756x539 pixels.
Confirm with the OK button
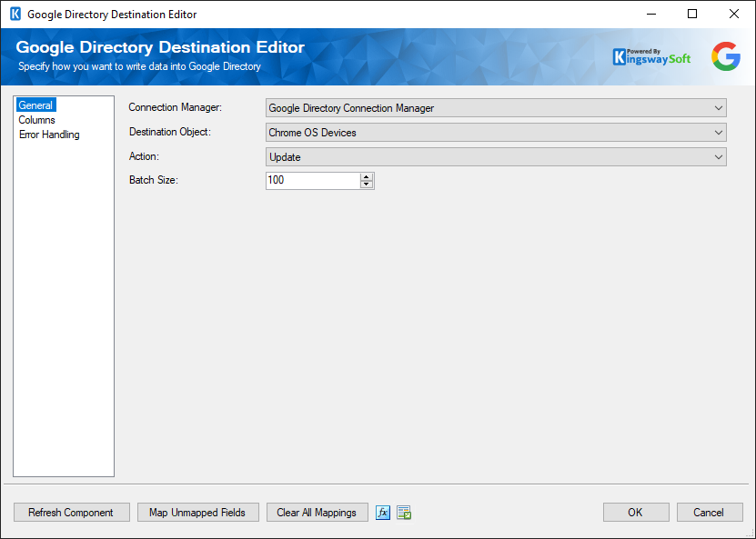636,513
